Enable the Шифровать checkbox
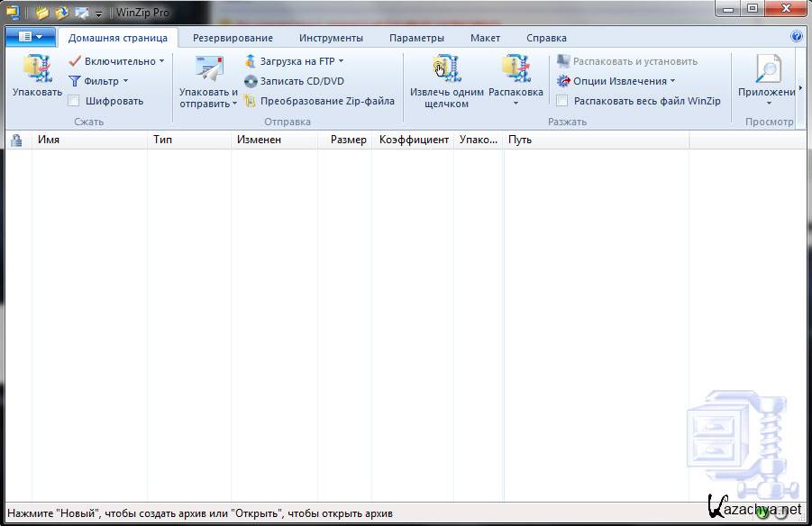The width and height of the screenshot is (812, 526). click(74, 101)
